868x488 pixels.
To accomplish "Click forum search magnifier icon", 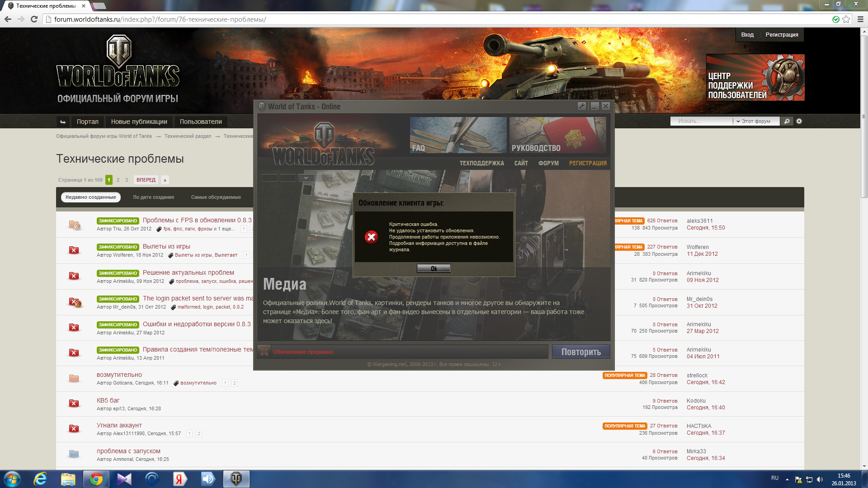I will [787, 121].
